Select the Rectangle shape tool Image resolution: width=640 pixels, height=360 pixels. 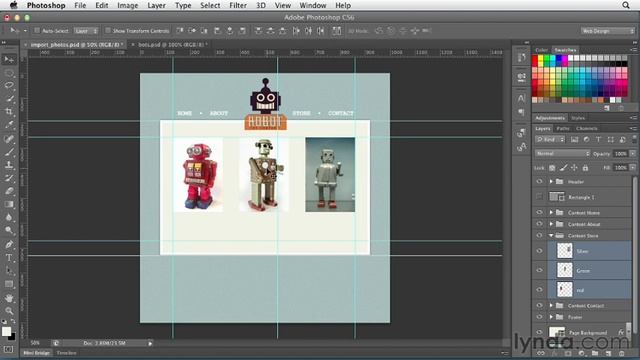tap(9, 284)
